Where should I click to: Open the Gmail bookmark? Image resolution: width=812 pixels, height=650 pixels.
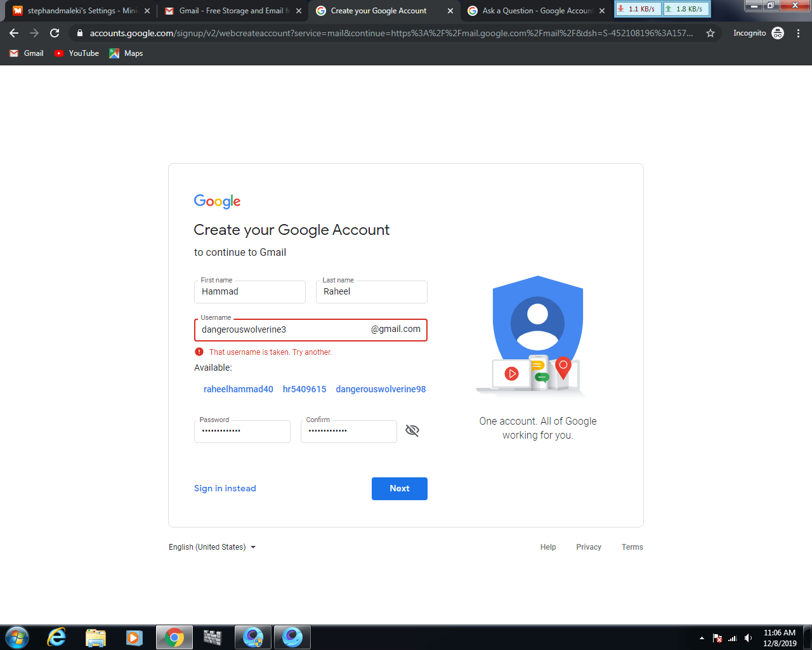pyautogui.click(x=27, y=53)
